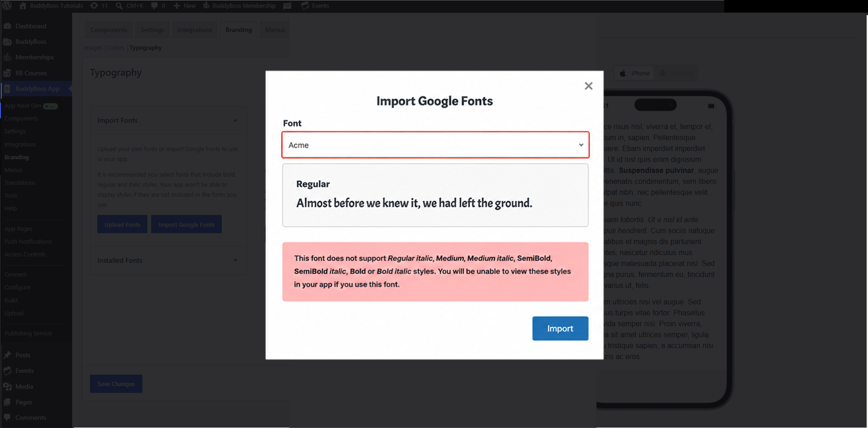The width and height of the screenshot is (868, 428).
Task: Open Upload in the sidebar
Action: (x=14, y=313)
